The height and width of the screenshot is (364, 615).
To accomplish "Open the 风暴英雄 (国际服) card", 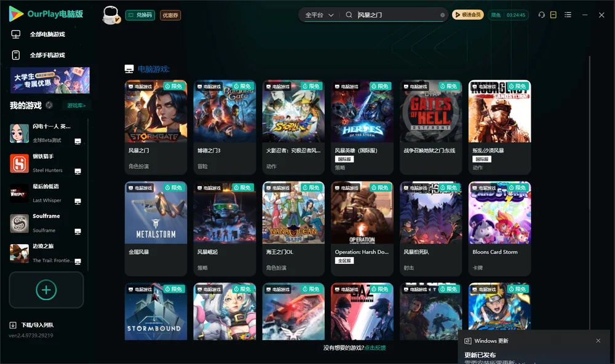I will 362,127.
